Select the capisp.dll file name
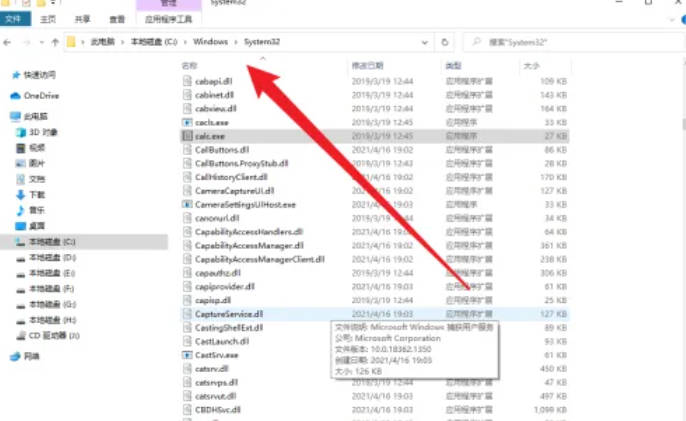Screen dimensions: 686x421 pyautogui.click(x=213, y=300)
